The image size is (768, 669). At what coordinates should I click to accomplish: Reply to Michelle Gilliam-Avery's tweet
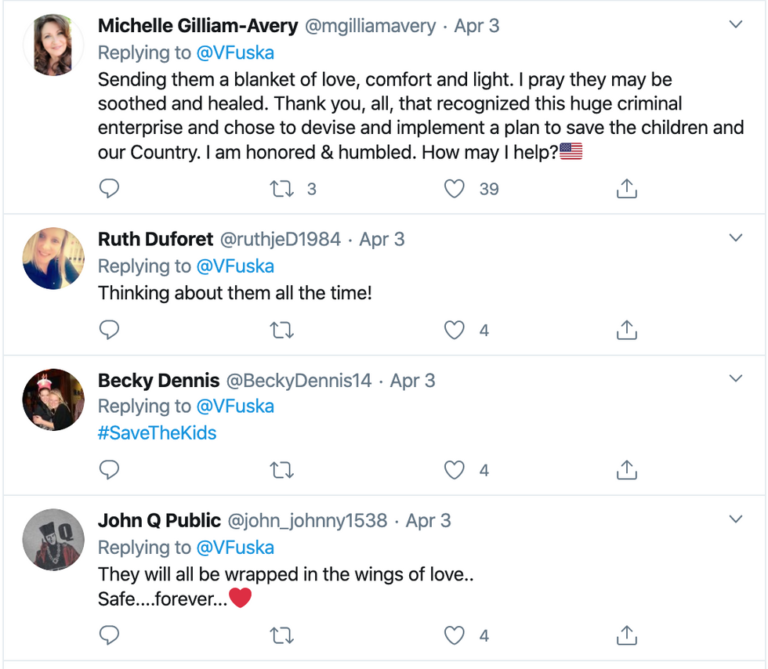click(109, 189)
